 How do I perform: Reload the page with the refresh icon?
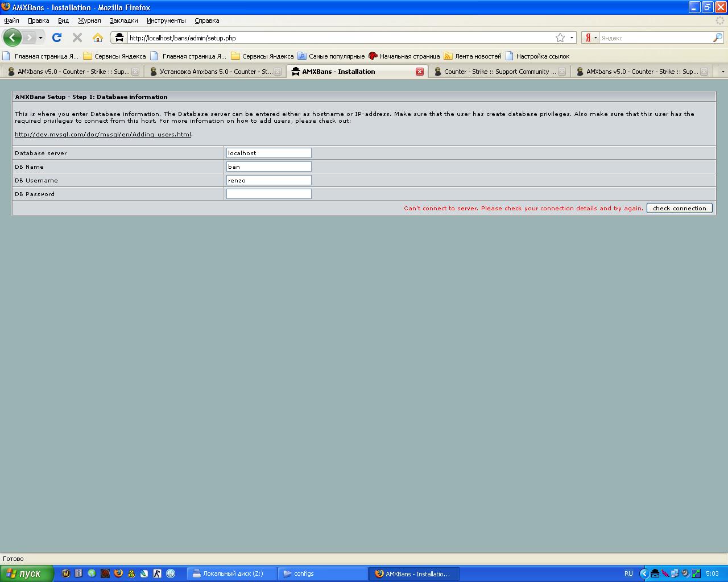(x=57, y=38)
